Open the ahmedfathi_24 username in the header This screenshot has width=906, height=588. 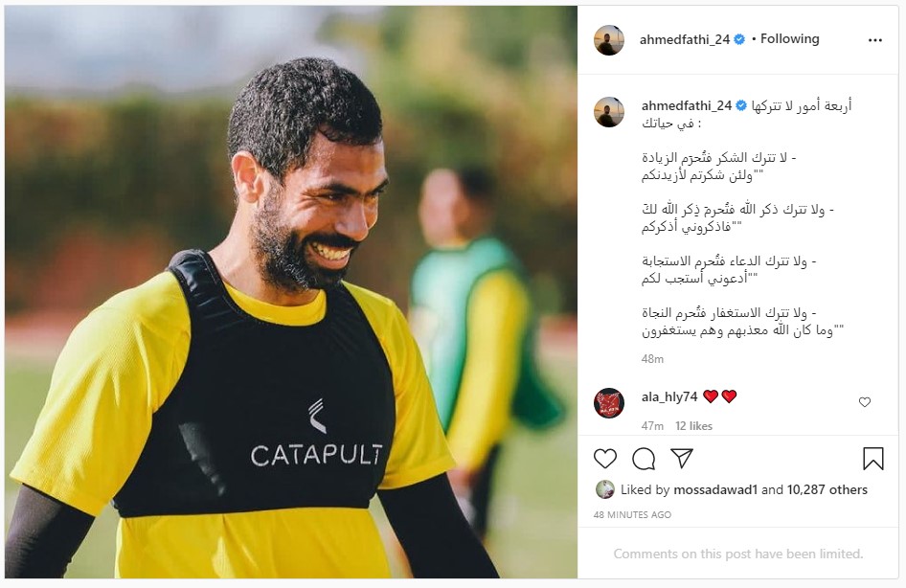685,39
